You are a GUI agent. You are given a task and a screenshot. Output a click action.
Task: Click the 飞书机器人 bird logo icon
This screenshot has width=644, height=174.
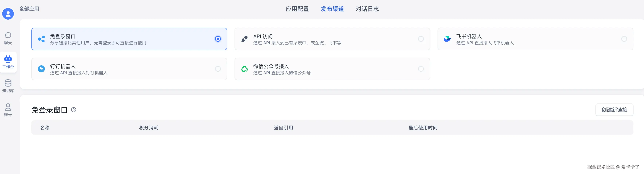pos(447,39)
